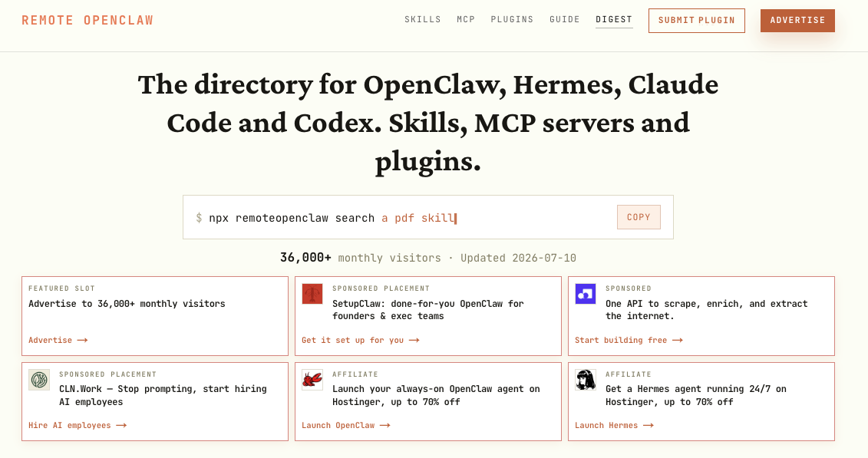
Task: Click the Submit Plugin button
Action: pos(696,21)
